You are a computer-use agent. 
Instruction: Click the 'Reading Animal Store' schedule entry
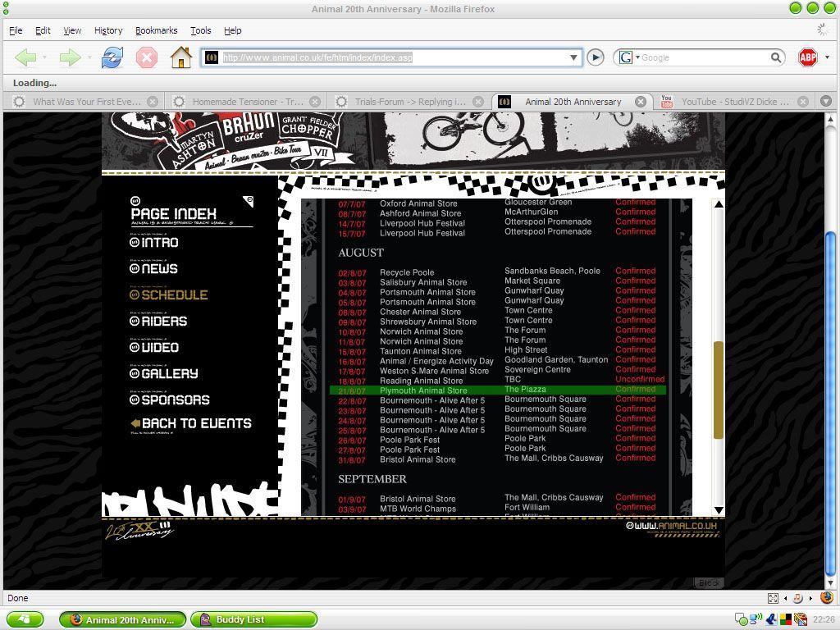tap(421, 381)
